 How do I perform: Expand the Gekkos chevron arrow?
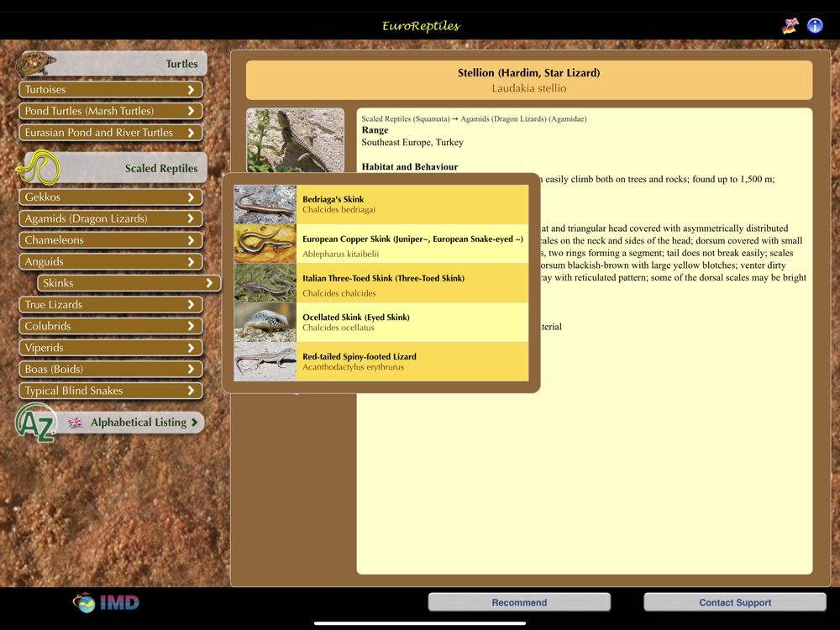pyautogui.click(x=191, y=197)
